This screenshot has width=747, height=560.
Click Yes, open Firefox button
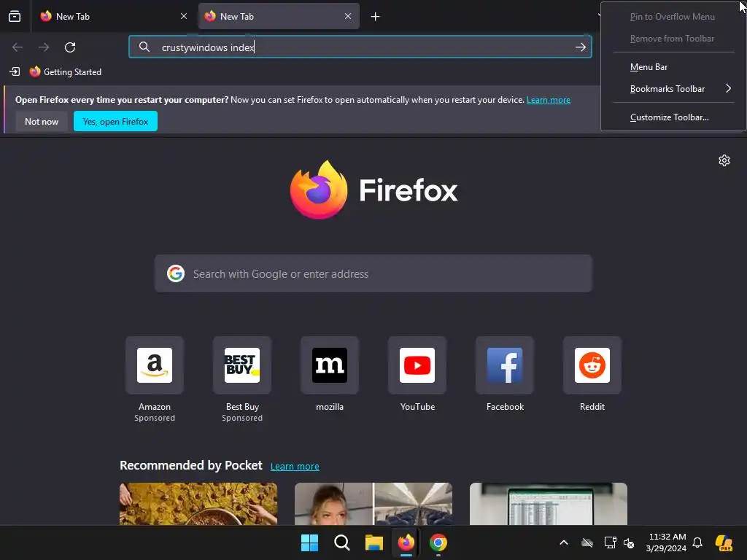[115, 122]
